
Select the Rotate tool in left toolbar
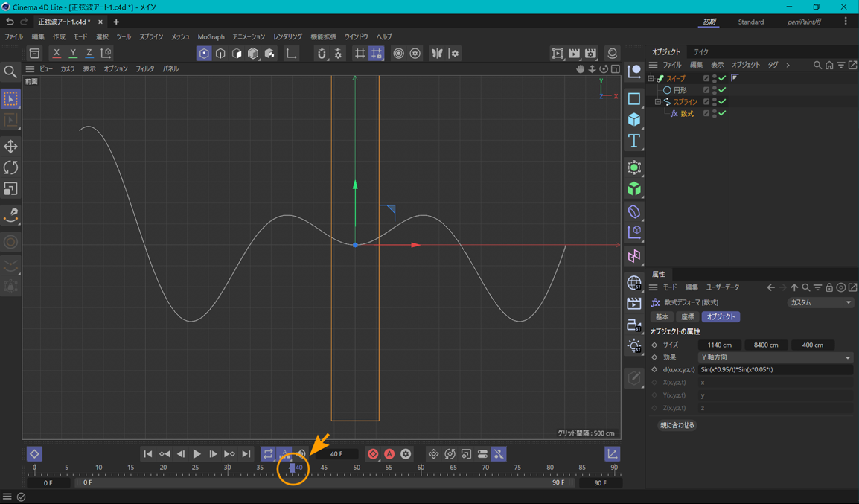pos(10,168)
